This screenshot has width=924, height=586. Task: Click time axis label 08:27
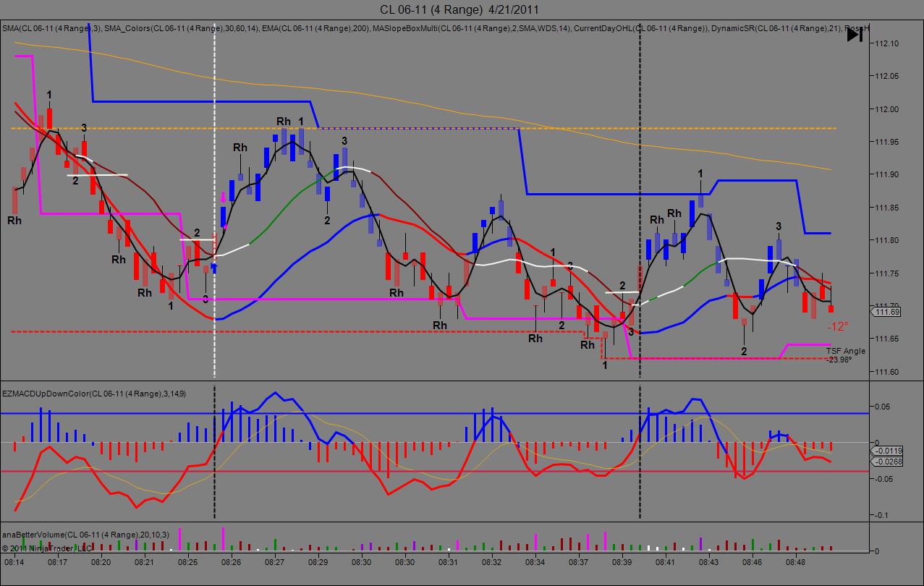click(275, 561)
